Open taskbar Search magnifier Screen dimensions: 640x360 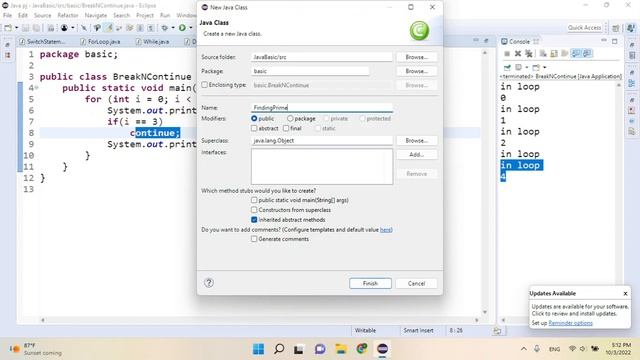point(279,349)
